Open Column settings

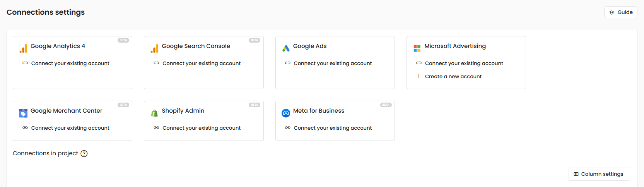[598, 174]
